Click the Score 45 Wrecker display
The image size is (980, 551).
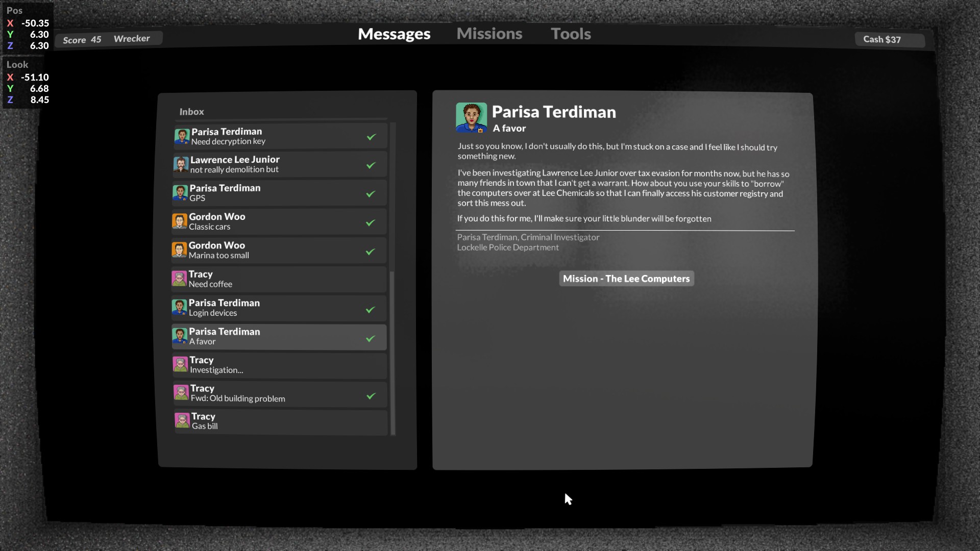[109, 39]
